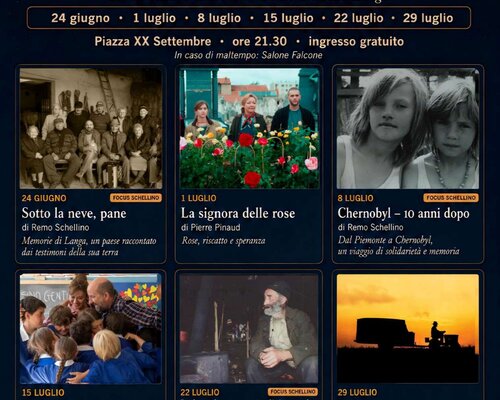Click the '1 LUGLIO' card date label
Image resolution: width=500 pixels, height=400 pixels.
(x=199, y=198)
